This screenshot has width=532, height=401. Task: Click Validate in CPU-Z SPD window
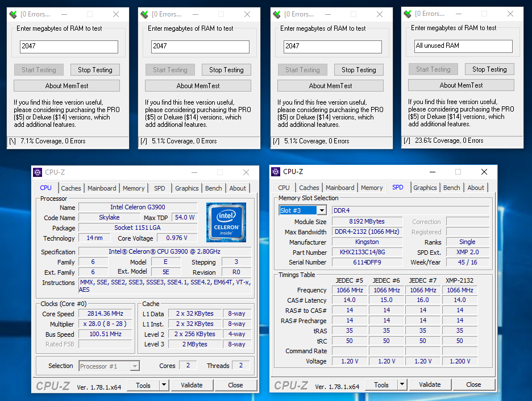pyautogui.click(x=430, y=385)
